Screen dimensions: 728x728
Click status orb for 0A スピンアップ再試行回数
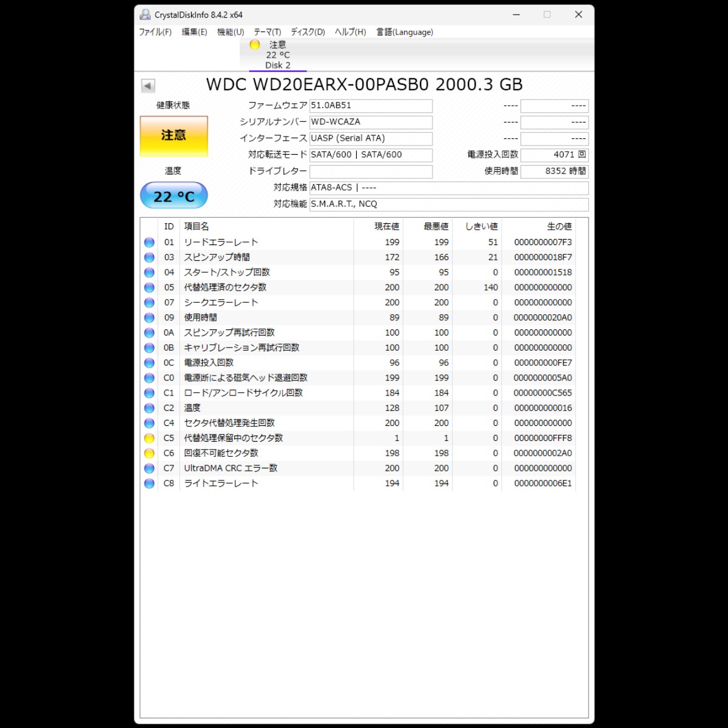(149, 332)
